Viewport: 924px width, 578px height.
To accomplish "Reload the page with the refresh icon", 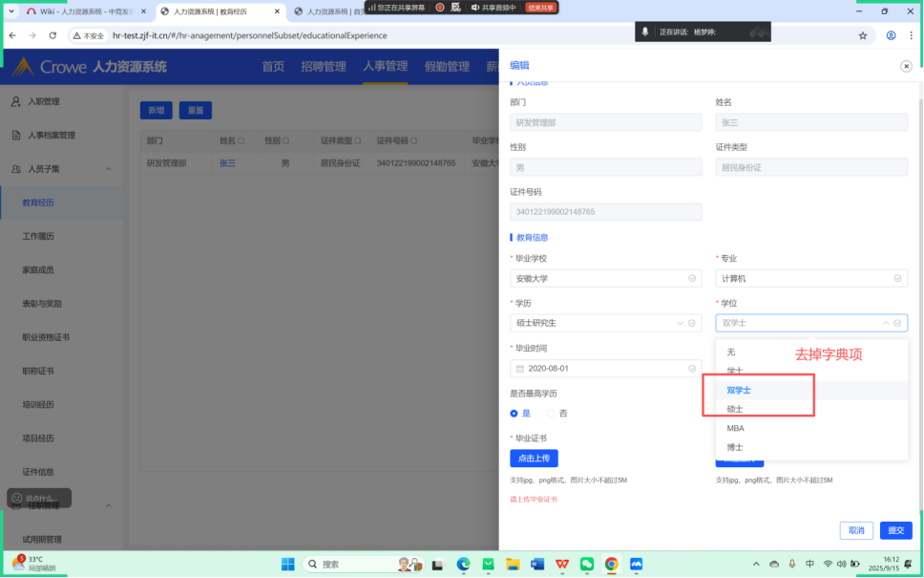I will pos(52,35).
